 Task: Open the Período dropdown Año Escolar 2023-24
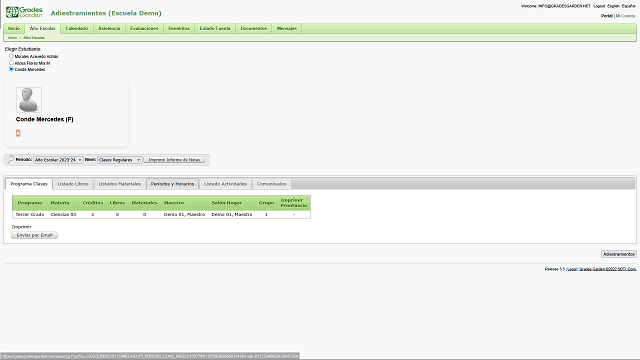58,160
